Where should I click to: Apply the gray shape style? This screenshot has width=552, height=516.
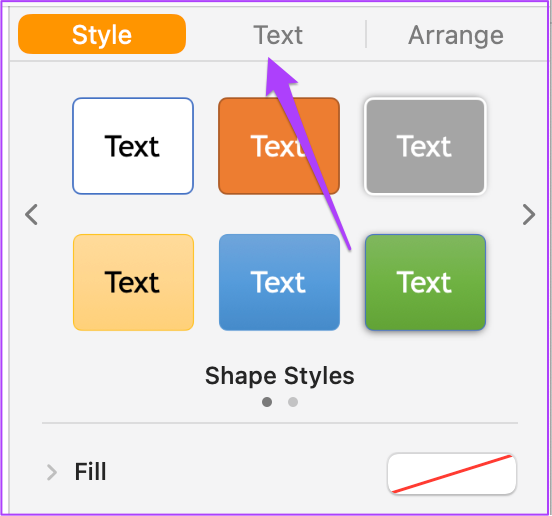[425, 146]
